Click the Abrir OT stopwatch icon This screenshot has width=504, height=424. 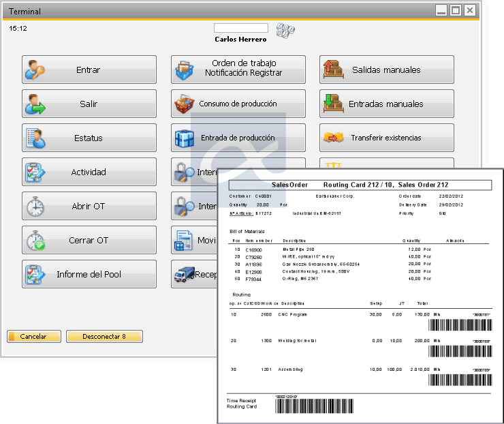pos(35,206)
